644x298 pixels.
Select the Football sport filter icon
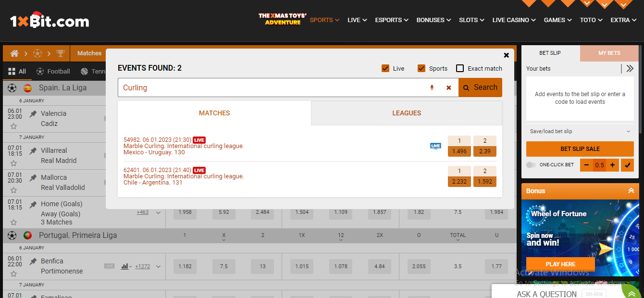(x=40, y=71)
